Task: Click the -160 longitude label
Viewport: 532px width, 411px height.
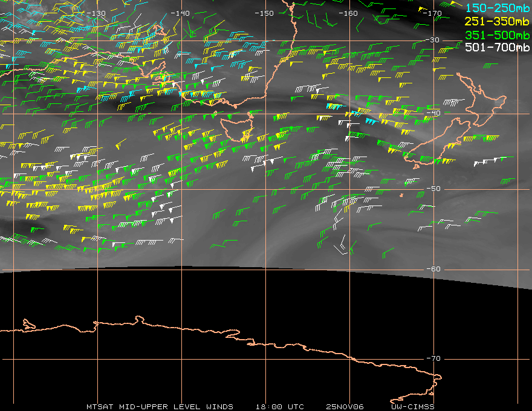Action: click(348, 13)
